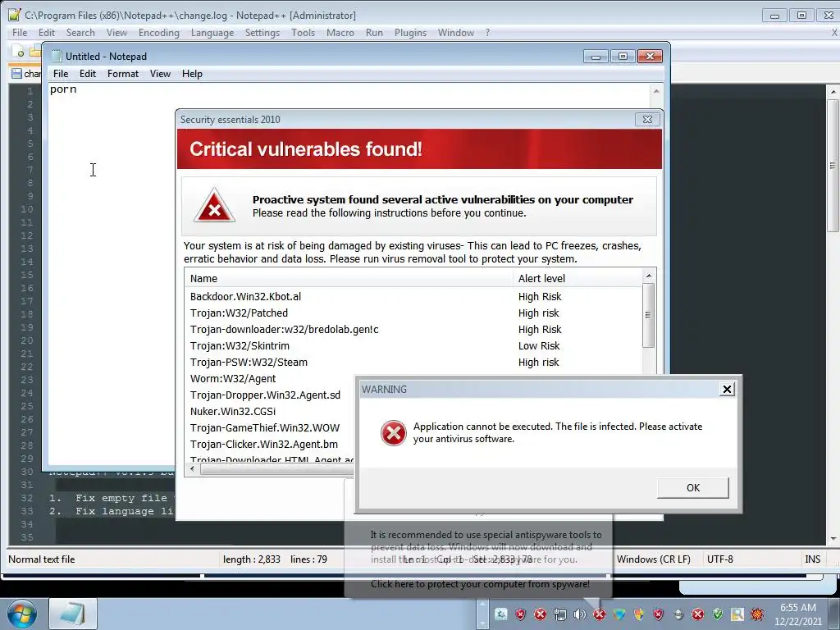Image resolution: width=840 pixels, height=630 pixels.
Task: Sort by the Alert level column header
Action: (577, 279)
